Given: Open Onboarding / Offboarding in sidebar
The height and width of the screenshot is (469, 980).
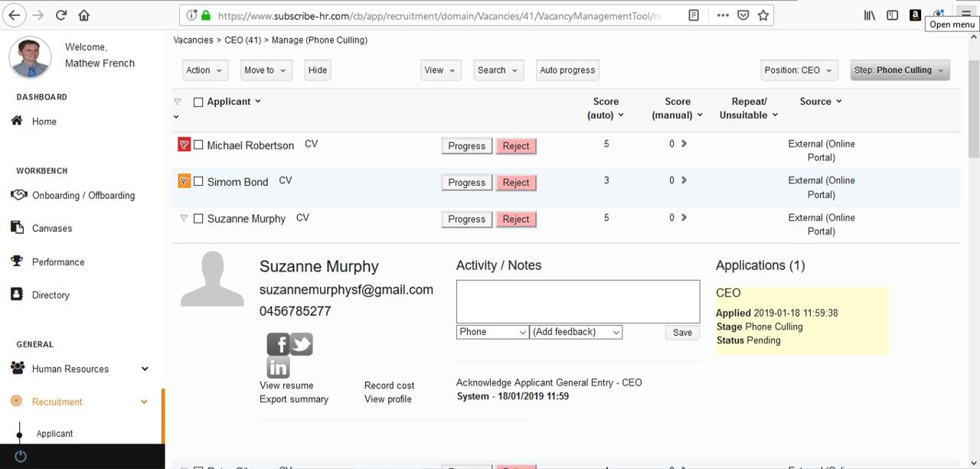Looking at the screenshot, I should click(x=83, y=195).
